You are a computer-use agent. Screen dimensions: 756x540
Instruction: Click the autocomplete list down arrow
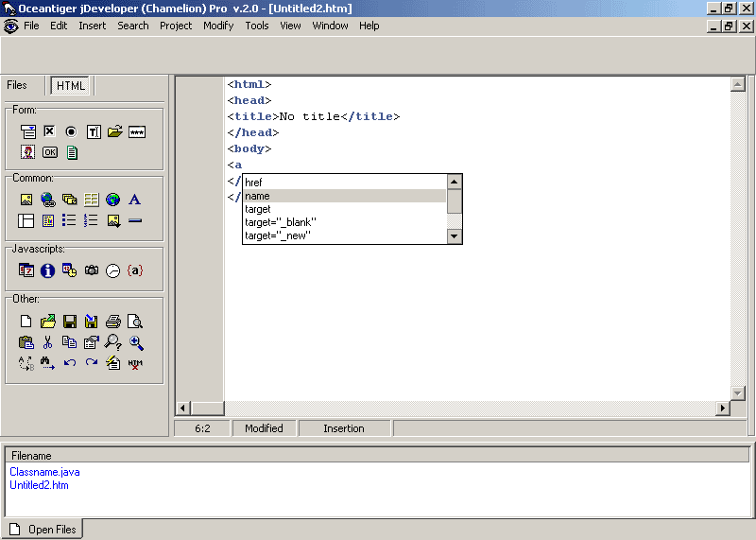click(x=455, y=236)
